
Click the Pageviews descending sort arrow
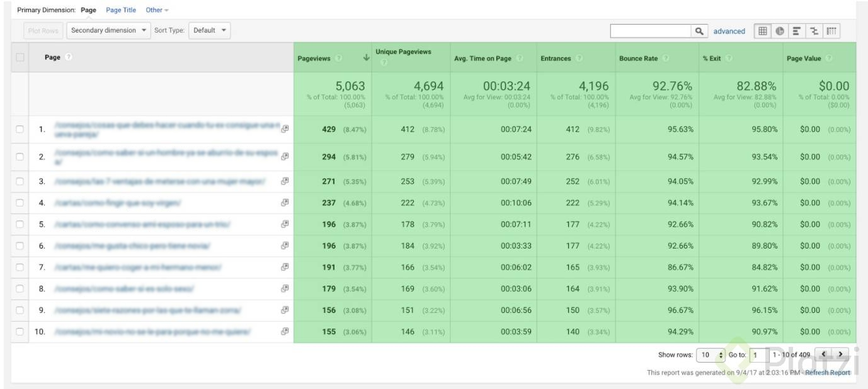click(367, 58)
